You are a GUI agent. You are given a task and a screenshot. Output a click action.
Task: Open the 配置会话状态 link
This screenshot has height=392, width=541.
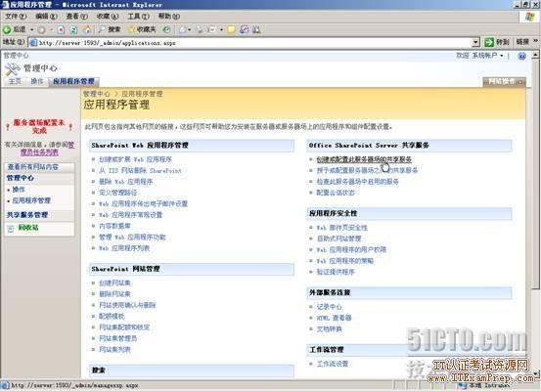click(x=336, y=193)
